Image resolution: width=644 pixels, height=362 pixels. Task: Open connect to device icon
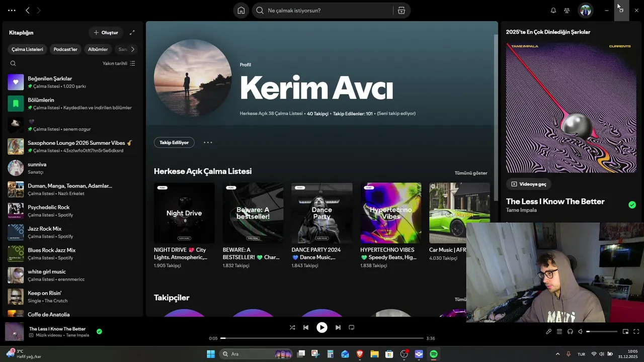pyautogui.click(x=570, y=331)
